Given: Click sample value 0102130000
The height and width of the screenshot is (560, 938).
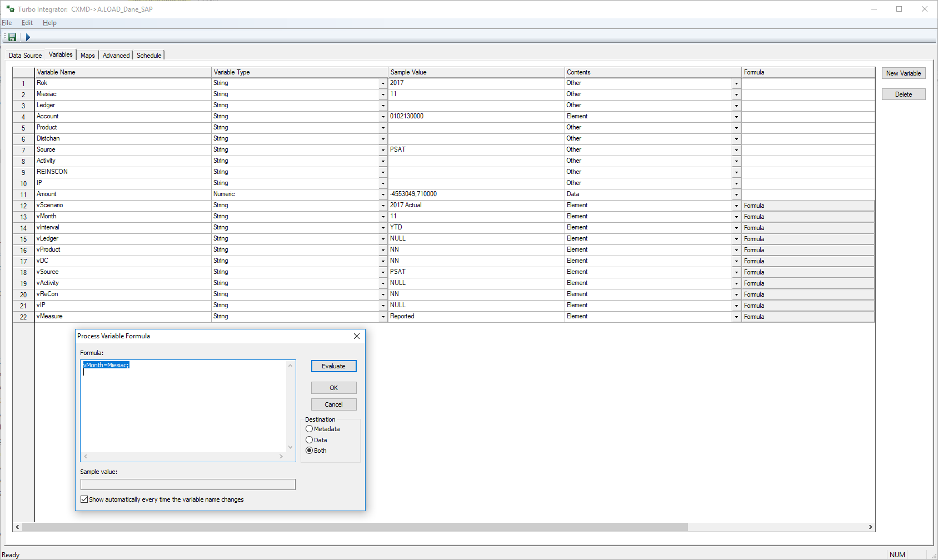Looking at the screenshot, I should click(x=407, y=116).
